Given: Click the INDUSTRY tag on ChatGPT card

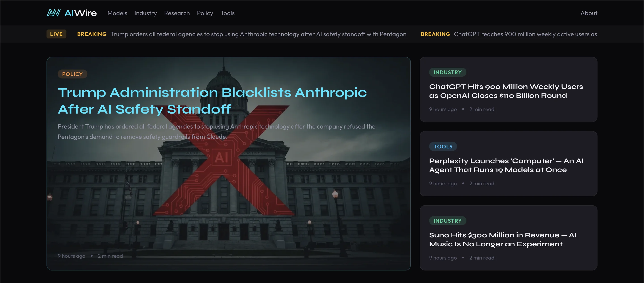Looking at the screenshot, I should (447, 72).
